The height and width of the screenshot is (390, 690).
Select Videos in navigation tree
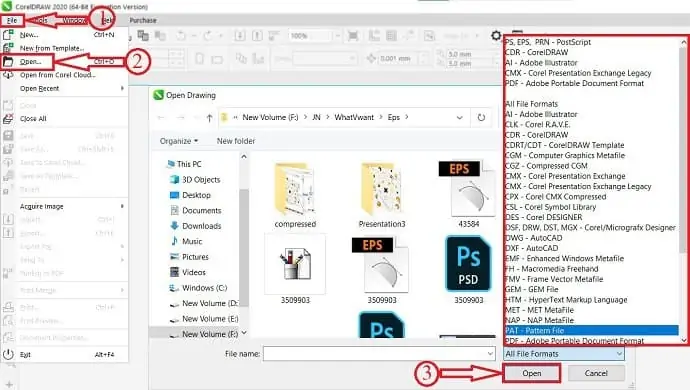pyautogui.click(x=188, y=272)
